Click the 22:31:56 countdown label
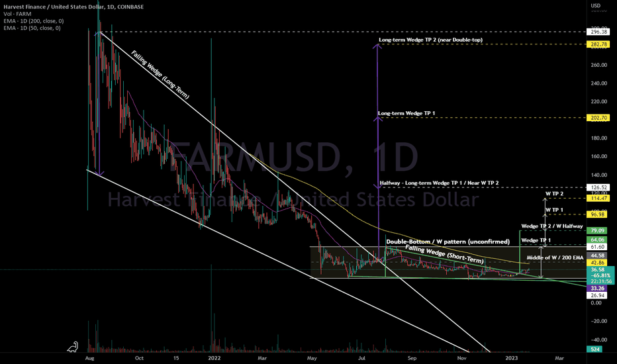 (x=601, y=281)
